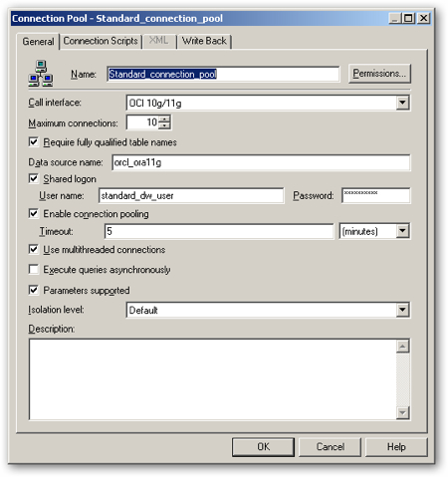Open the Write Back tab
Viewport: 448px width, 477px height.
204,41
